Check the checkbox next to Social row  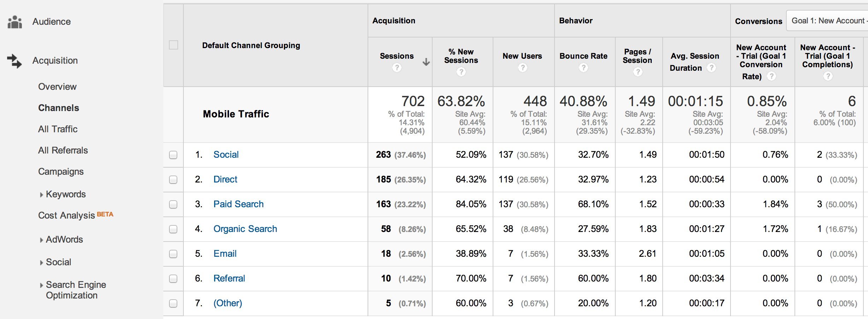[173, 155]
